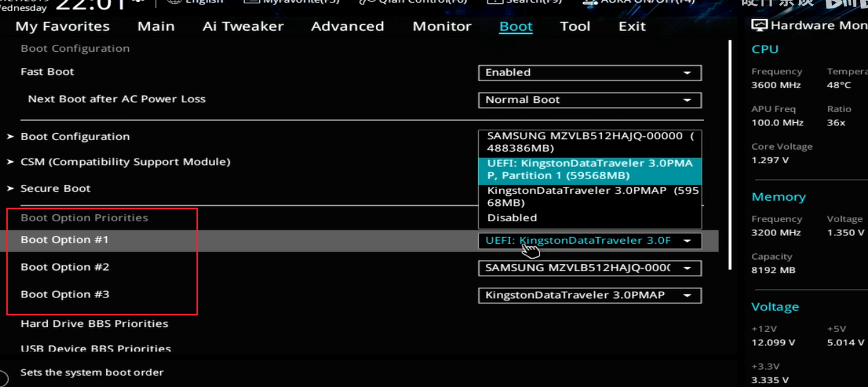This screenshot has height=387, width=868.
Task: Click the Capacity label under Memory
Action: pos(771,257)
